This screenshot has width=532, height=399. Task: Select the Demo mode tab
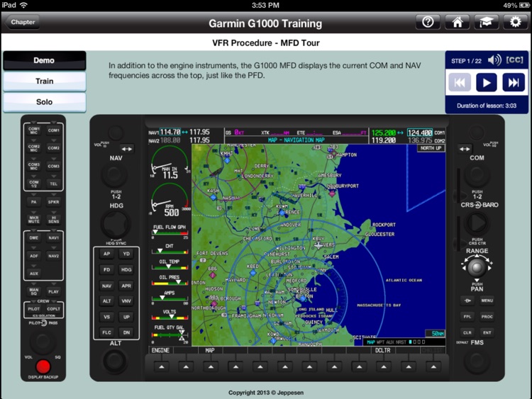click(44, 60)
